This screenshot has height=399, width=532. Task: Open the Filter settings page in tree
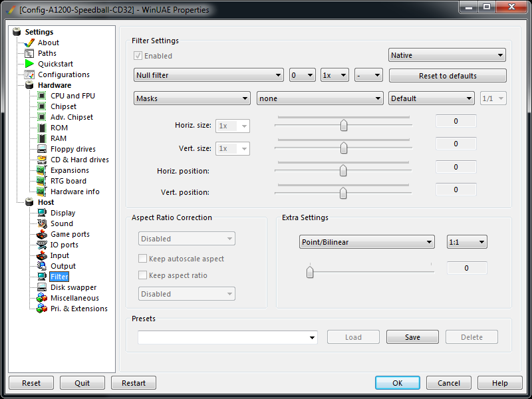(59, 277)
